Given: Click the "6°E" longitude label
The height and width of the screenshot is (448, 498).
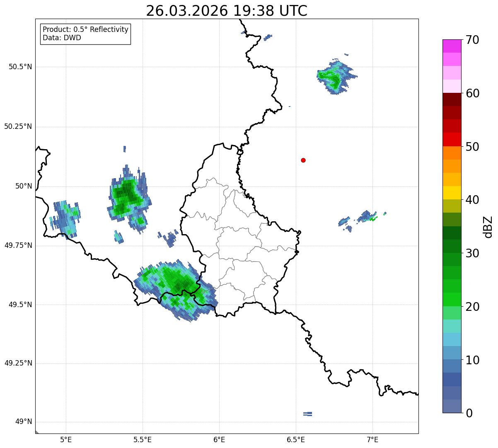Looking at the screenshot, I should [219, 440].
